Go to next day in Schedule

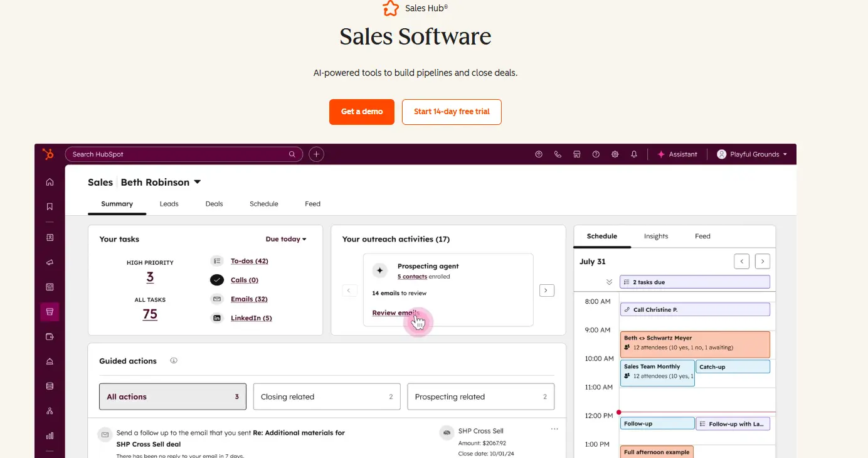point(763,261)
